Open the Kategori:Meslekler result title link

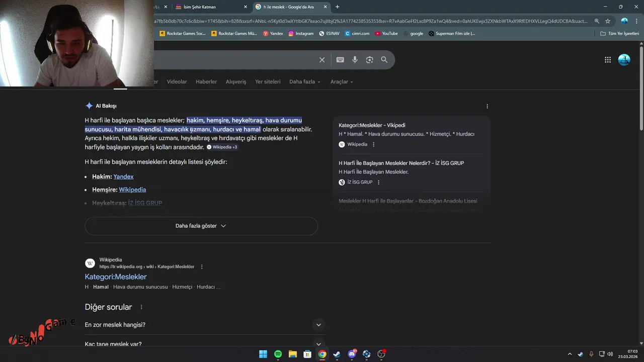(116, 277)
